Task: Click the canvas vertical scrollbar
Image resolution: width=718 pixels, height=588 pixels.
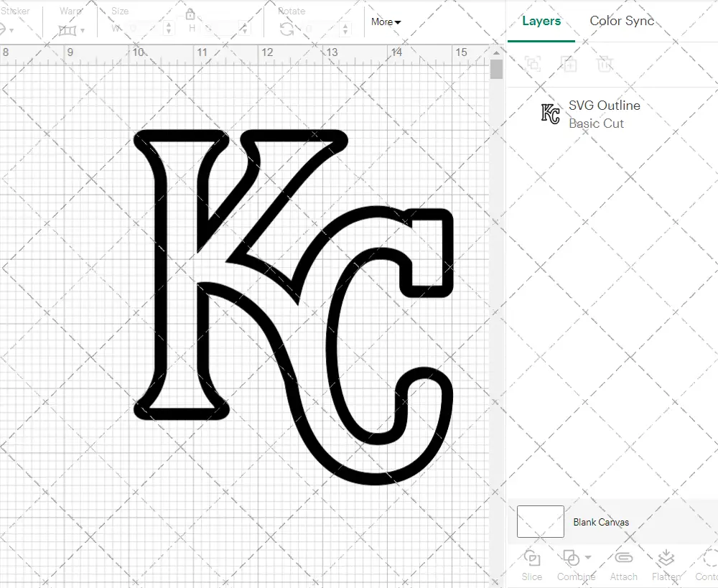Action: [x=495, y=68]
